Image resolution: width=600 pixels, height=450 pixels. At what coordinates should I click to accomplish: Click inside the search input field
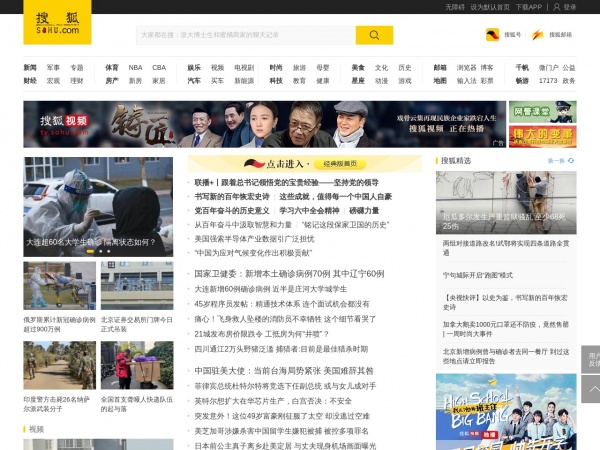tap(246, 35)
